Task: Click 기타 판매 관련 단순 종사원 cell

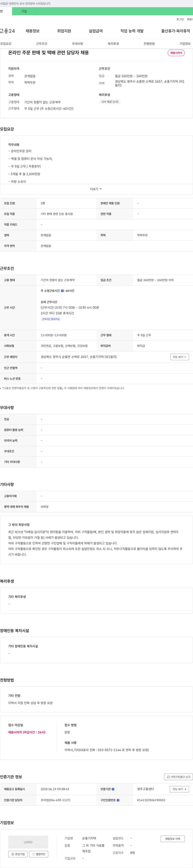Action: 56,214
